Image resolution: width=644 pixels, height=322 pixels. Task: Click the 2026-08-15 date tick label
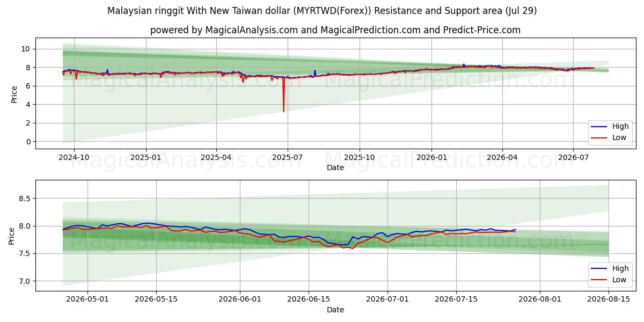click(609, 299)
